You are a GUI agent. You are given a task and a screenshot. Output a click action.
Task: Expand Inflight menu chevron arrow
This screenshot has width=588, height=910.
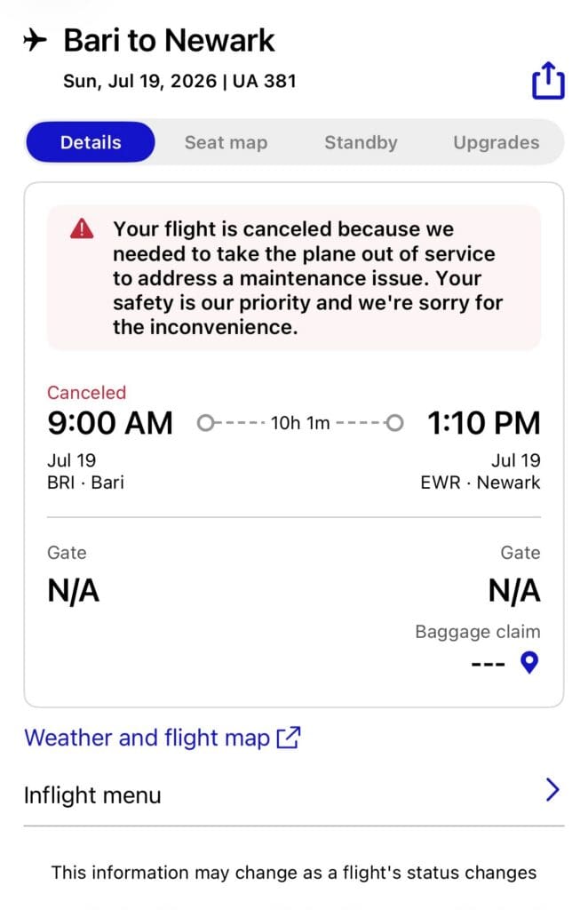pos(552,789)
